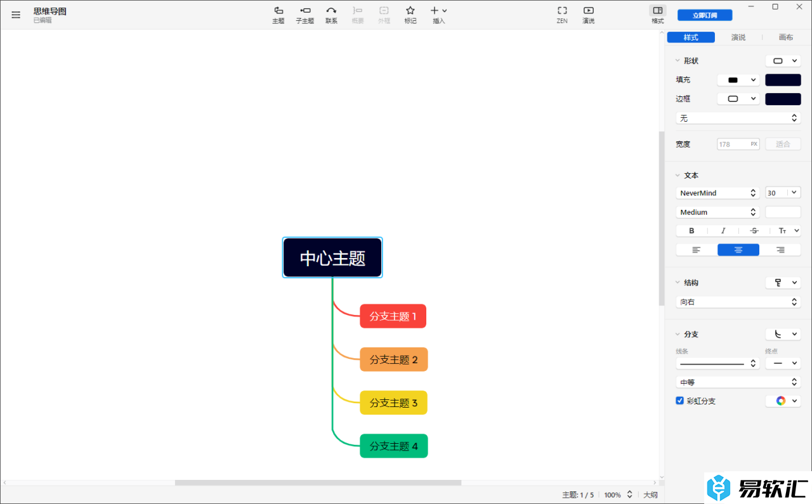Open the 无 border weight dropdown

click(x=738, y=118)
